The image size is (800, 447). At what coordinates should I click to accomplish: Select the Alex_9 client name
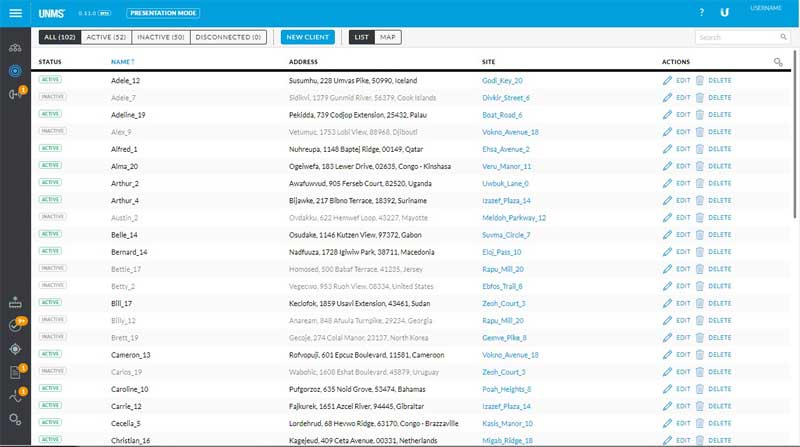121,132
